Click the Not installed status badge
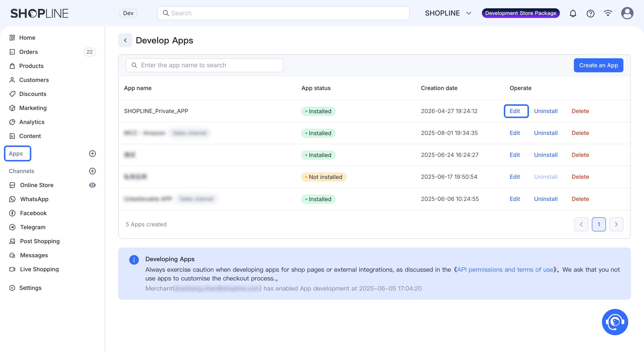 [324, 177]
